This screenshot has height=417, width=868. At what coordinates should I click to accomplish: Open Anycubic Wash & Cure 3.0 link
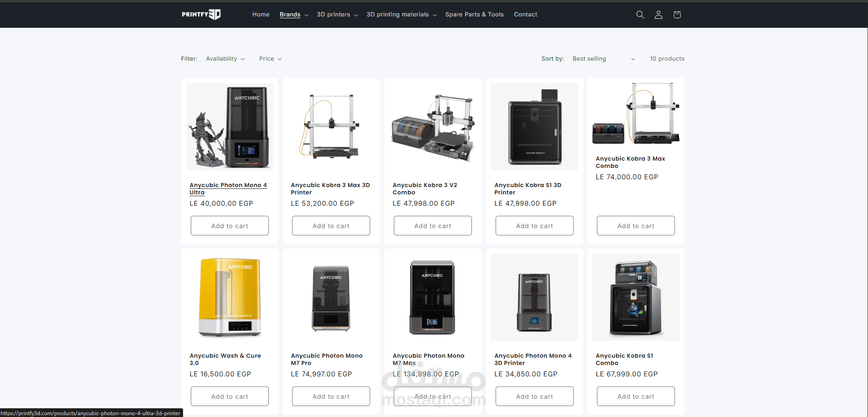225,359
